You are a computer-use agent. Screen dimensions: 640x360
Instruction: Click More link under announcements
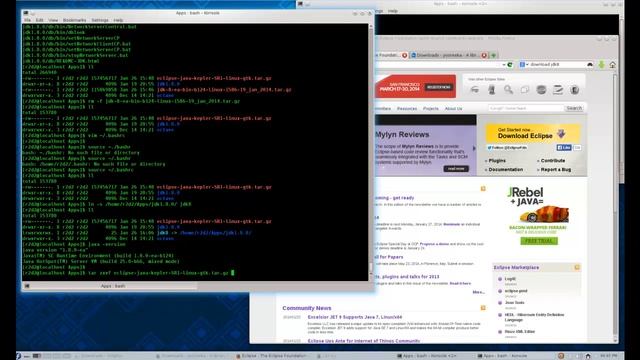coord(478,292)
